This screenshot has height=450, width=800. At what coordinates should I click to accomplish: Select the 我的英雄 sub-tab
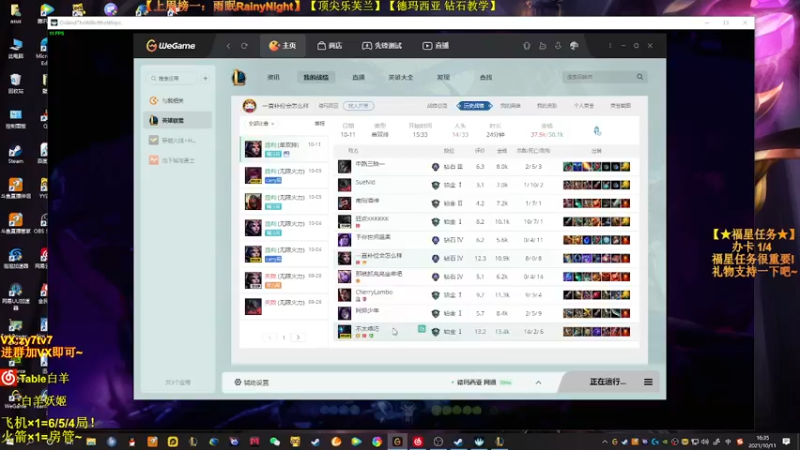point(510,106)
